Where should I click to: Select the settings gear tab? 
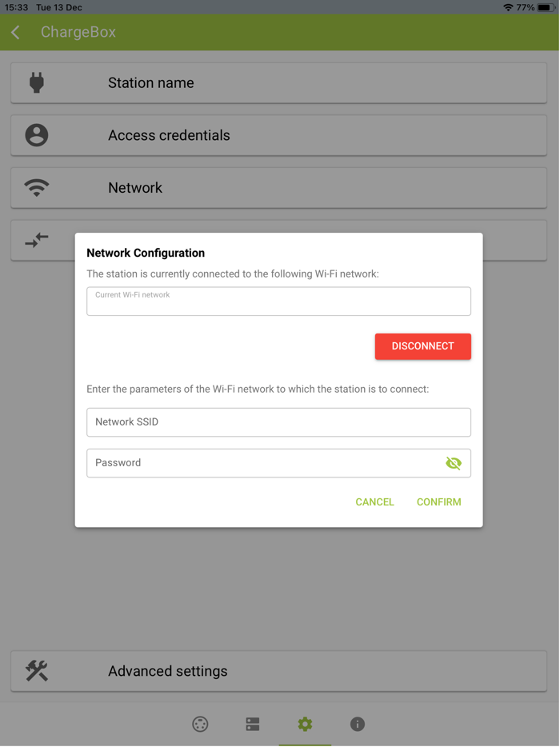pyautogui.click(x=305, y=725)
